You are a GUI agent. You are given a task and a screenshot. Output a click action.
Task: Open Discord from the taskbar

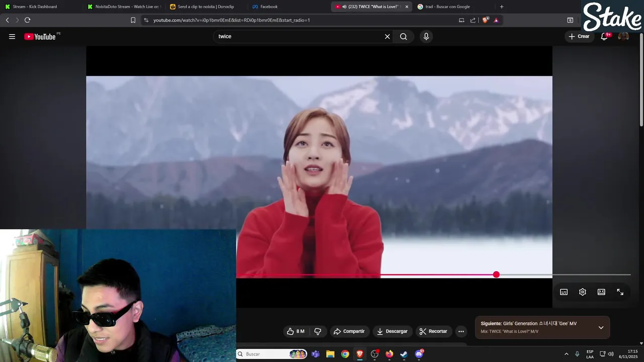pyautogui.click(x=419, y=354)
